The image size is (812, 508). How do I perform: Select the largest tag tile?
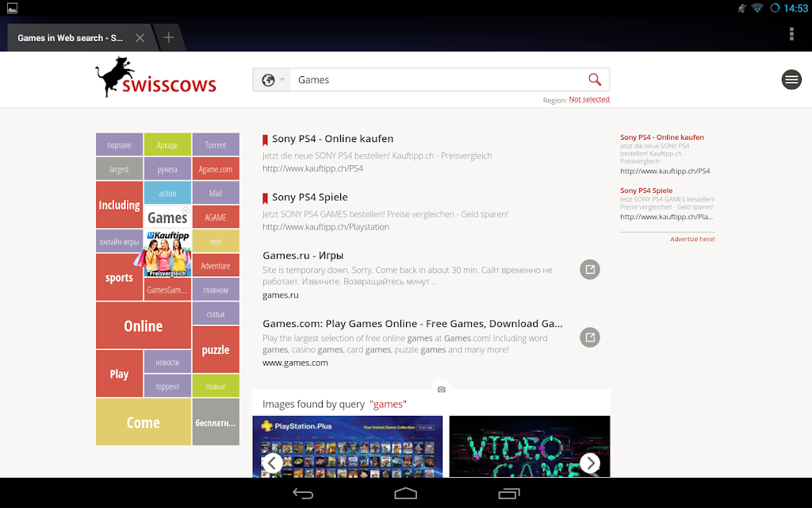click(x=119, y=168)
